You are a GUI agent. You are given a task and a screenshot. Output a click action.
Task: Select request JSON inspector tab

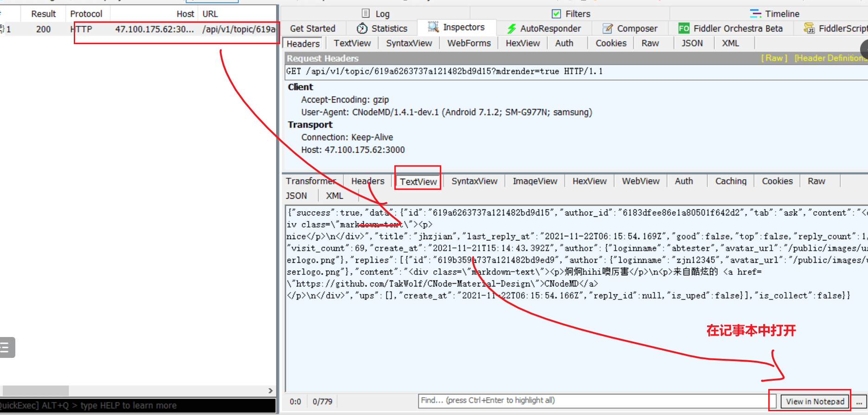click(692, 43)
